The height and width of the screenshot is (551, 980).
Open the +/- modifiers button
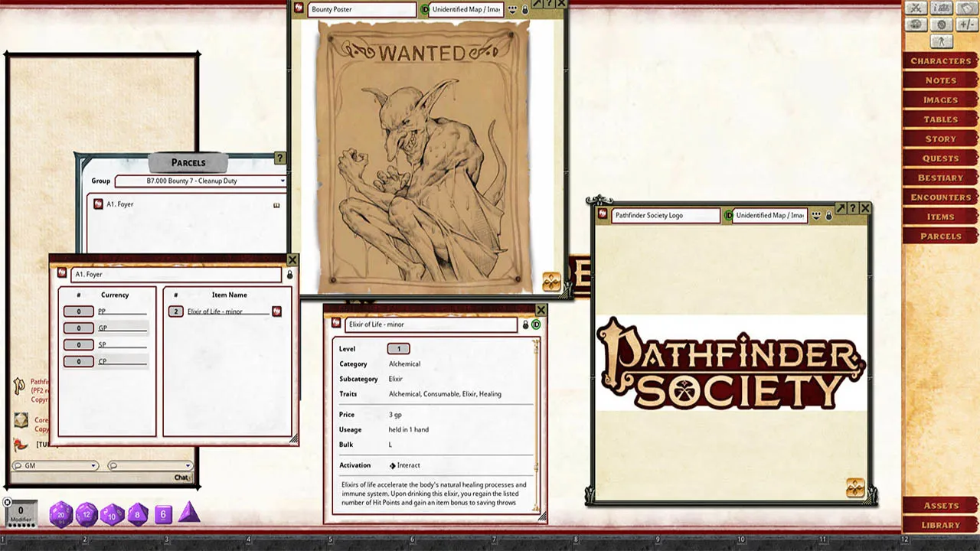pyautogui.click(x=966, y=25)
